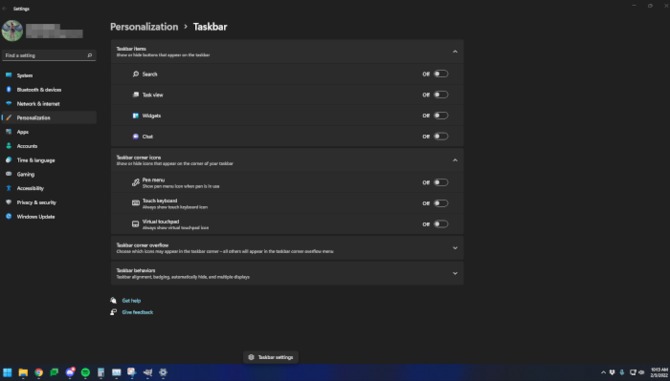The width and height of the screenshot is (670, 381).
Task: Select Personalization in the sidebar
Action: 49,118
